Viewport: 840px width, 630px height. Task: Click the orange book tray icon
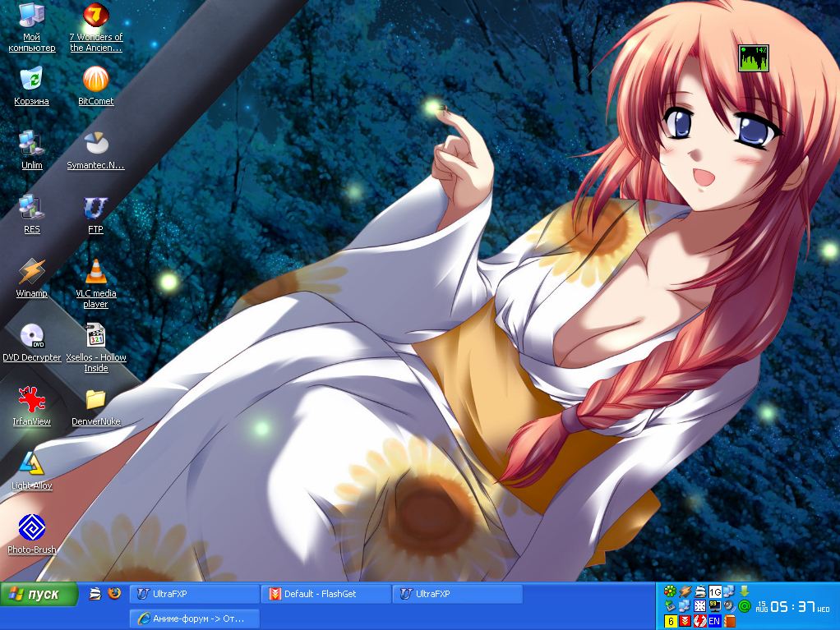click(730, 621)
